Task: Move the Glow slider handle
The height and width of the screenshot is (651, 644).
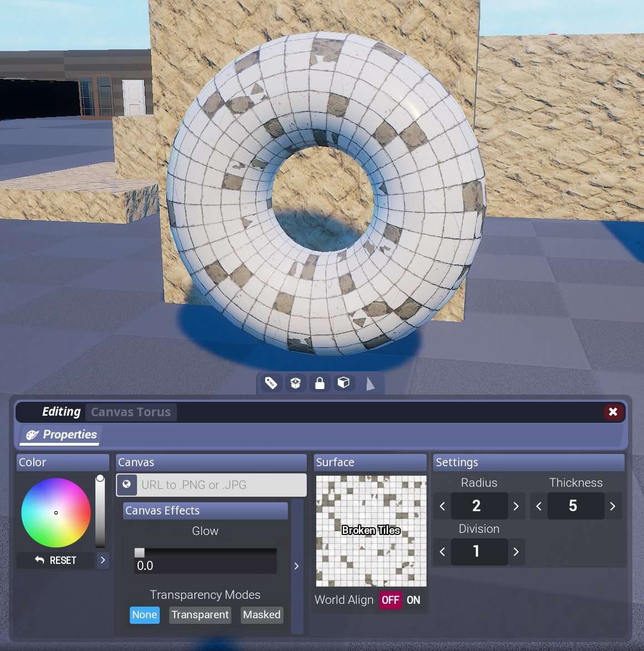Action: coord(139,553)
